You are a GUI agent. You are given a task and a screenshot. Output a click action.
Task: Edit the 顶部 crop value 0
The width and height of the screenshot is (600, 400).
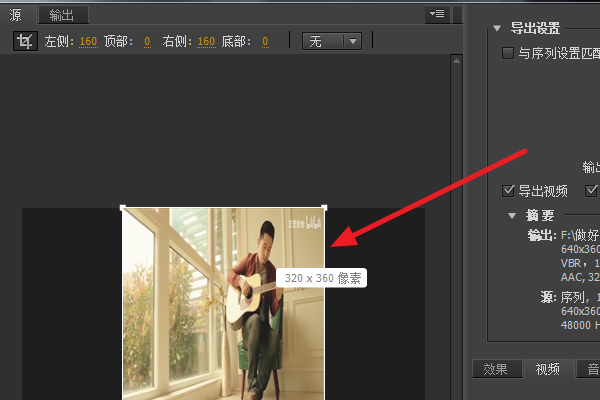pos(147,41)
